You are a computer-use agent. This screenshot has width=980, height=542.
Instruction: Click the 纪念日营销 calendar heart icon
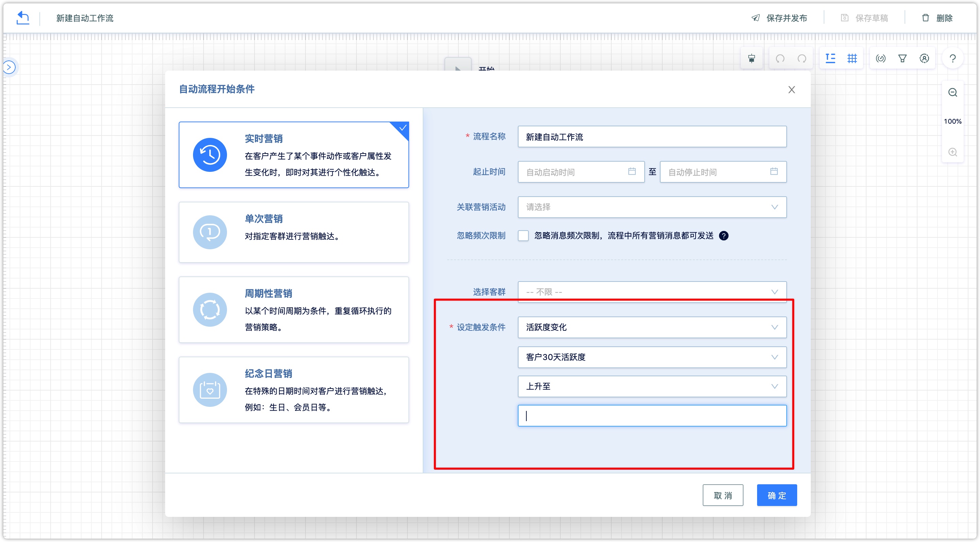210,390
